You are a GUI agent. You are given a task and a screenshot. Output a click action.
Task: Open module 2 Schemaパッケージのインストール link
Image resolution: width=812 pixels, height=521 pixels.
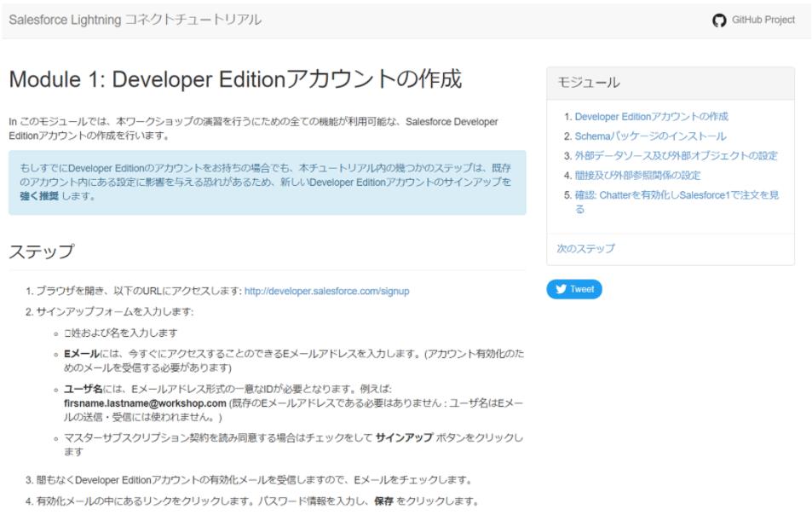click(x=650, y=136)
